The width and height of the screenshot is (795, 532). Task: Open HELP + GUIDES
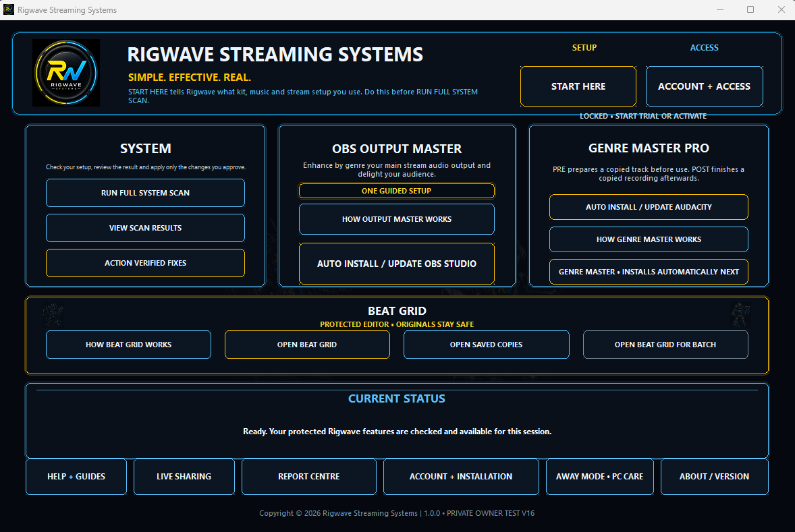76,477
